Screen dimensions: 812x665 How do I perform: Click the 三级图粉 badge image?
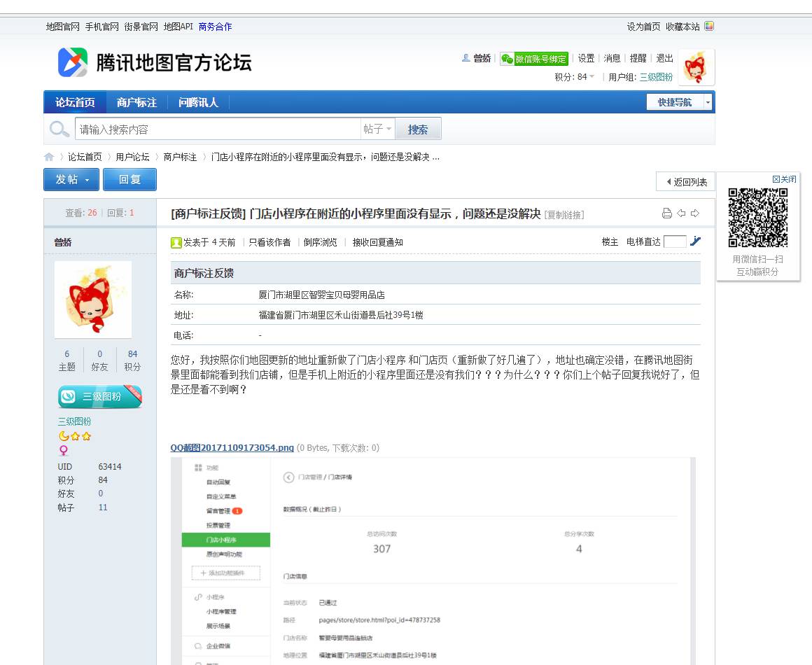(x=100, y=396)
